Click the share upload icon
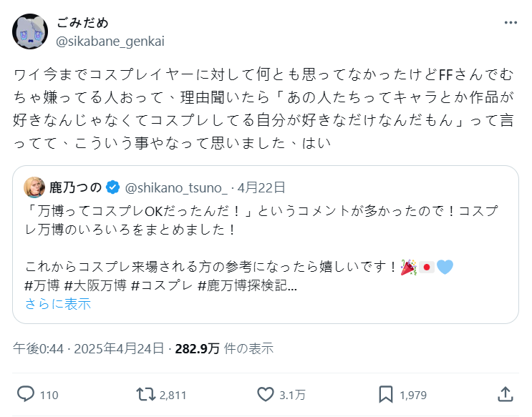 coord(505,394)
